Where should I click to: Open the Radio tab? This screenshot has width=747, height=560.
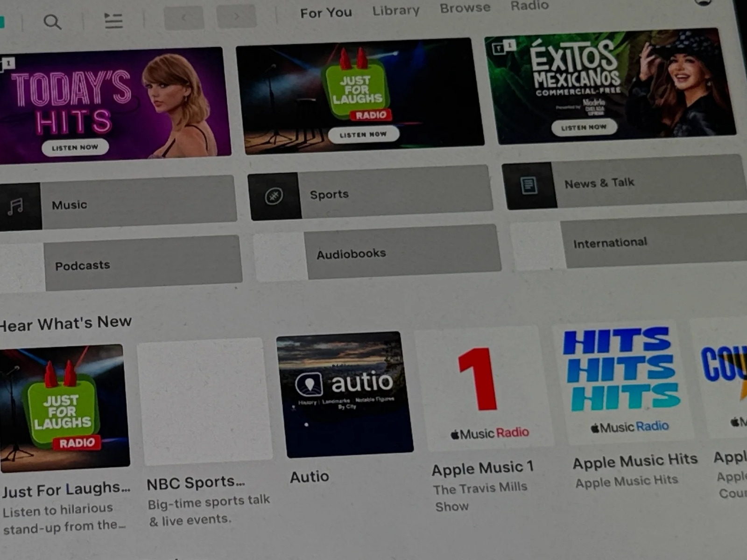529,6
